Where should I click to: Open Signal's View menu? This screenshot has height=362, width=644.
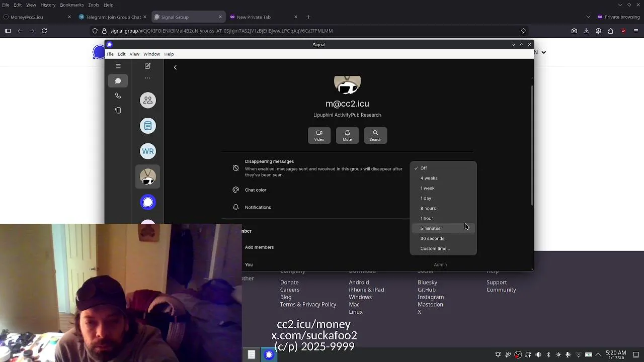click(x=134, y=54)
